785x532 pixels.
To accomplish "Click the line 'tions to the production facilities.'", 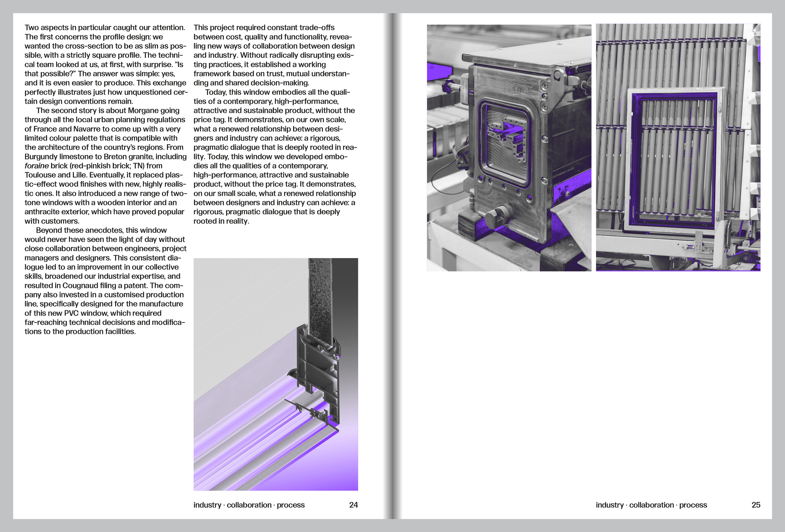I will pyautogui.click(x=80, y=332).
